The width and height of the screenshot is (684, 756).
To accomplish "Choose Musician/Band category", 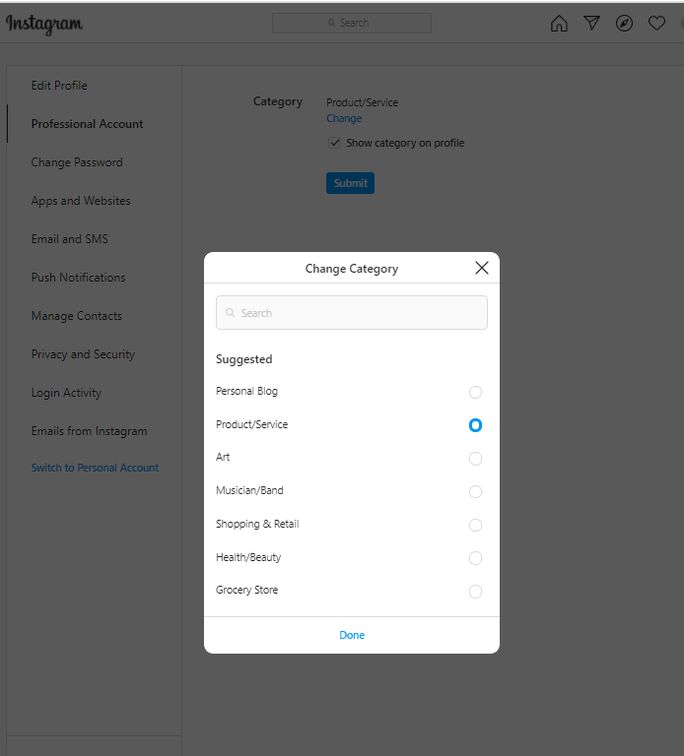I will click(x=475, y=491).
